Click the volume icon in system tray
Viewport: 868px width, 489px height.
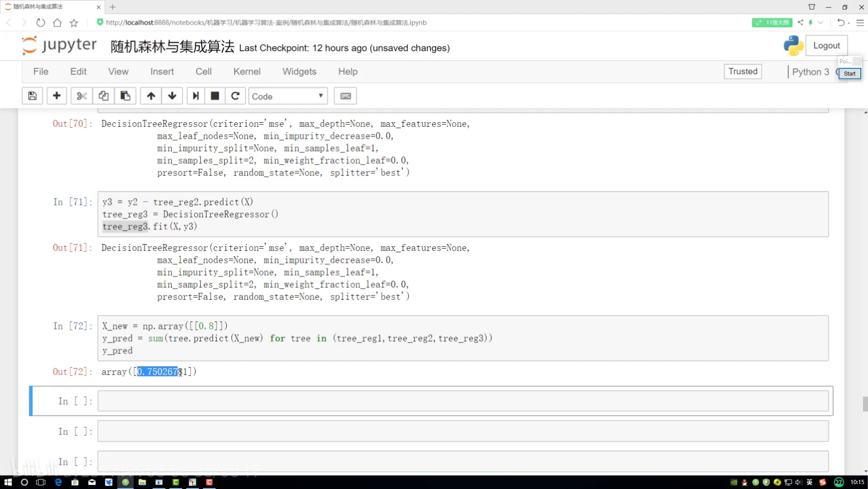coord(798,482)
